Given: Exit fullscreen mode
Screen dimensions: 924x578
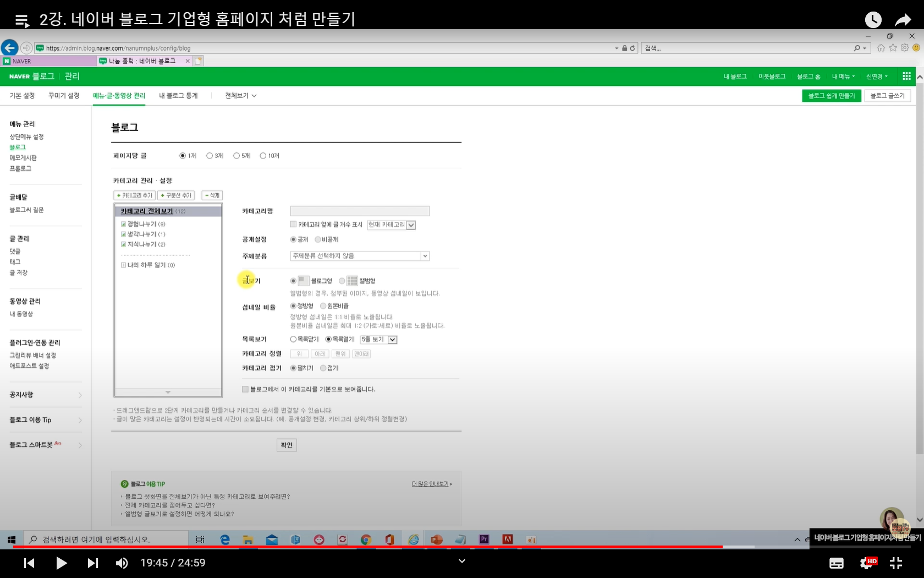Looking at the screenshot, I should 896,563.
